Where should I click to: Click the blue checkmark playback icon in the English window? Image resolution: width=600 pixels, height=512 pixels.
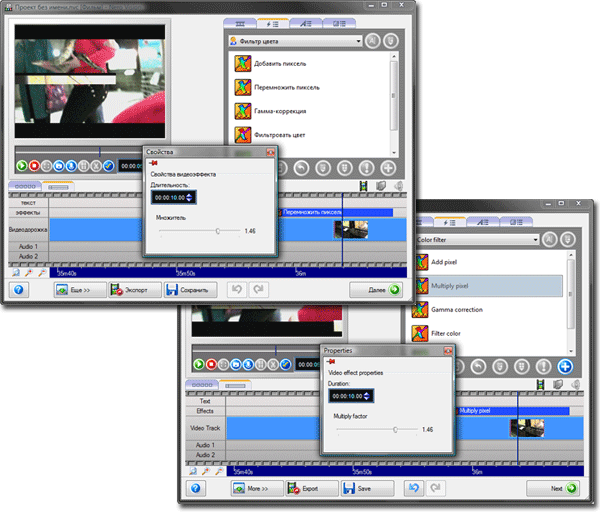285,364
